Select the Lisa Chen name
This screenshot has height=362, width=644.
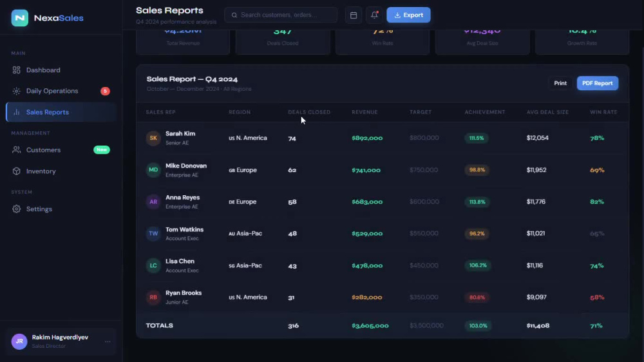(x=180, y=262)
